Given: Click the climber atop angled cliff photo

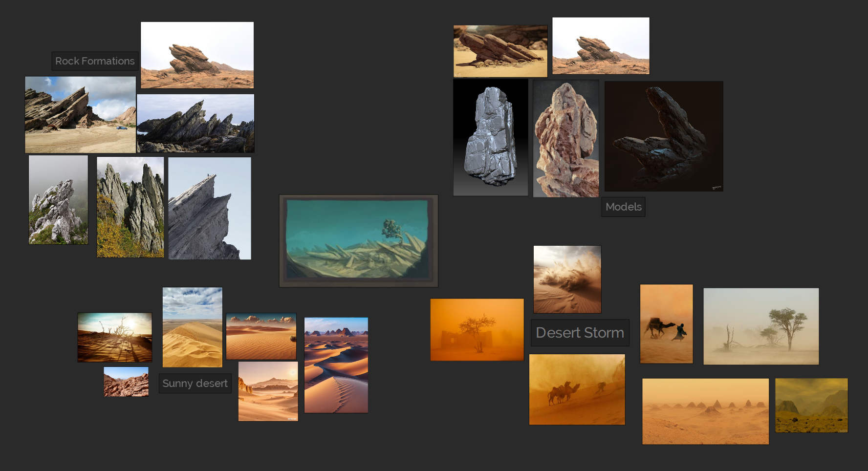Looking at the screenshot, I should pyautogui.click(x=210, y=208).
